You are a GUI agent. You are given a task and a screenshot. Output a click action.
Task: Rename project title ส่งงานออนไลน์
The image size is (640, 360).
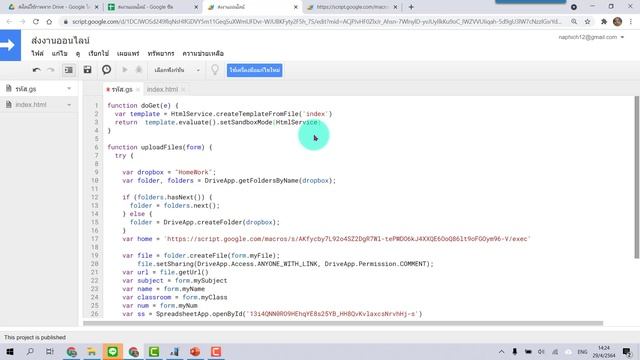(x=60, y=40)
